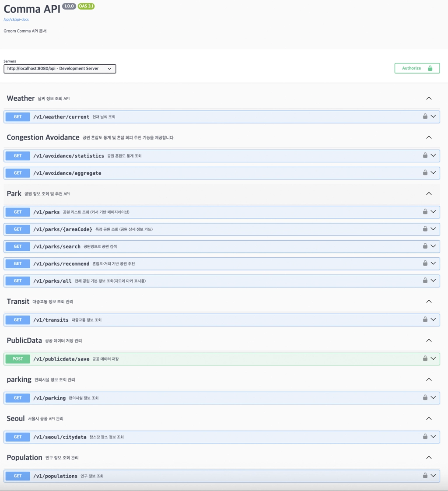The width and height of the screenshot is (448, 491).
Task: Click the lock icon on the /v1/parks row ending in 페이지네이션
Action: click(425, 211)
